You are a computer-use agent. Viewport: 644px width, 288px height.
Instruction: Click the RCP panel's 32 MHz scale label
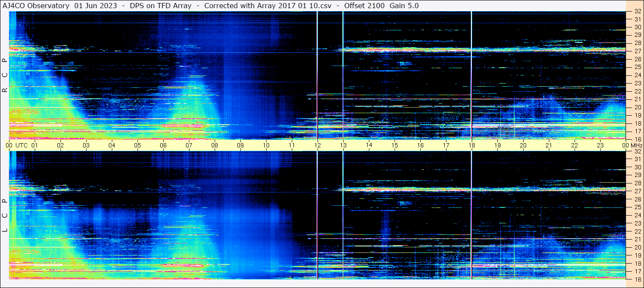(637, 11)
